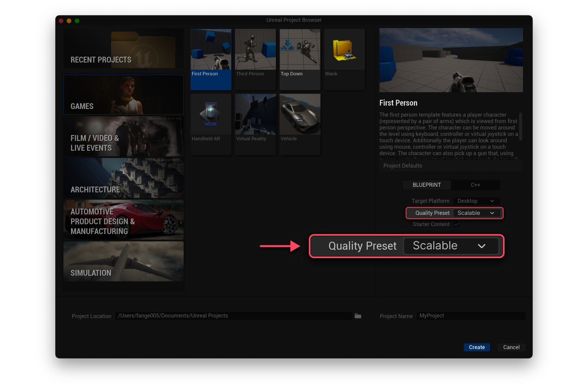The height and width of the screenshot is (388, 588).
Task: Open Film / Video & Live Events category
Action: click(x=124, y=136)
